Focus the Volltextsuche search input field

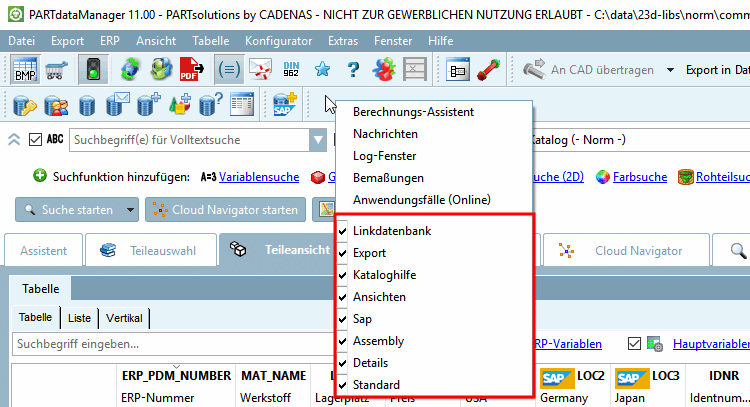tap(190, 140)
